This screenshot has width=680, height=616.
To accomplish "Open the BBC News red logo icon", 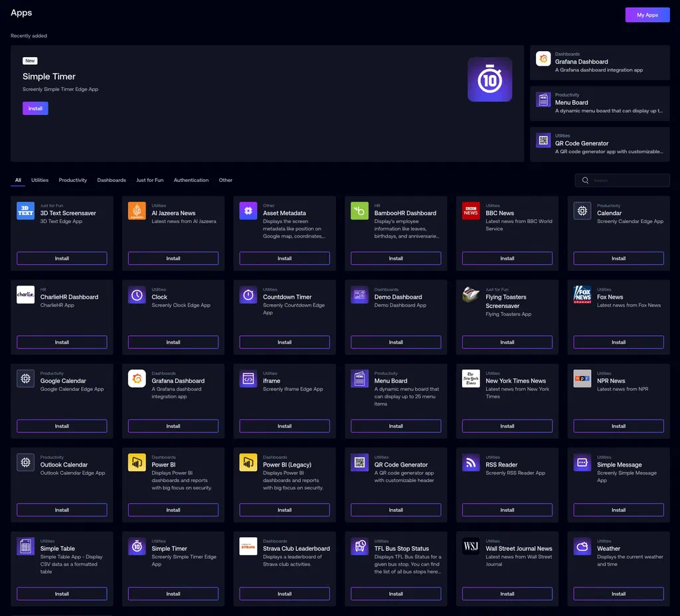I will (471, 210).
